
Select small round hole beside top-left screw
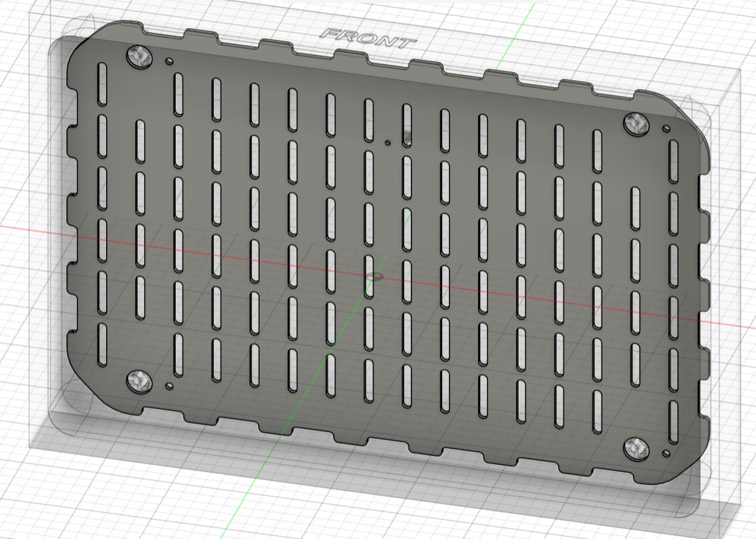(x=170, y=61)
